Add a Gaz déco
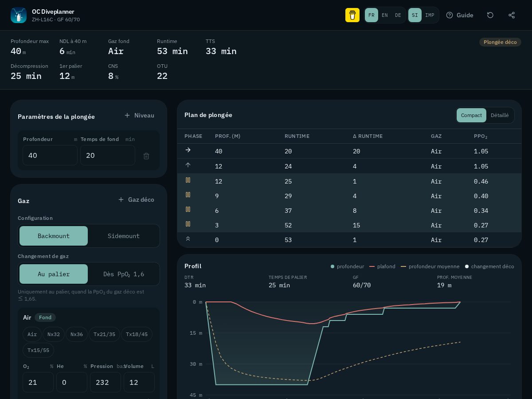 (137, 199)
